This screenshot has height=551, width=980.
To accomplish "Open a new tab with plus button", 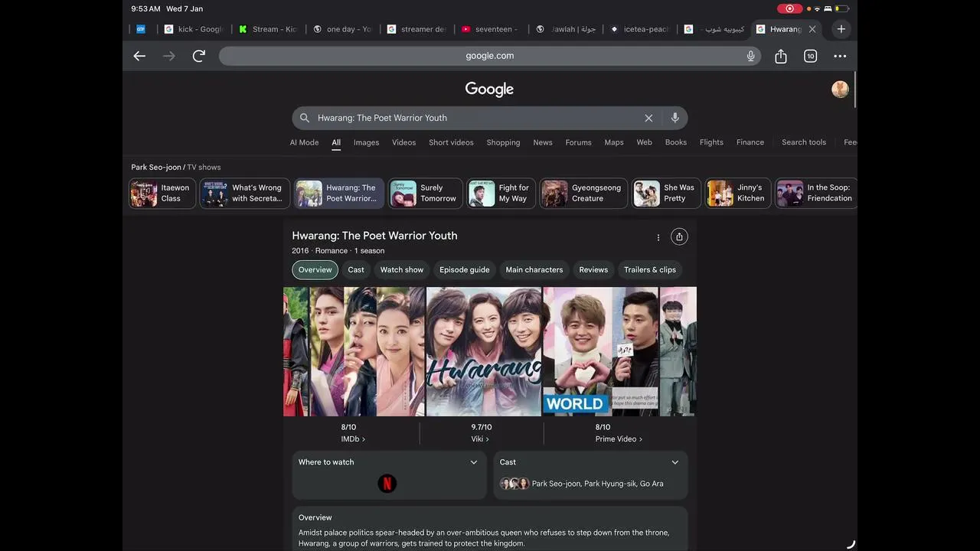I will tap(841, 29).
